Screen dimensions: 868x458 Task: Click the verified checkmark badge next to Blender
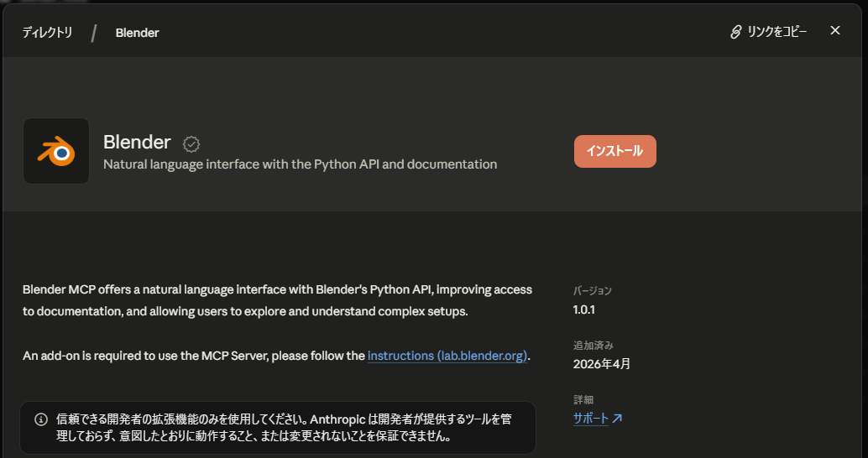[x=191, y=144]
